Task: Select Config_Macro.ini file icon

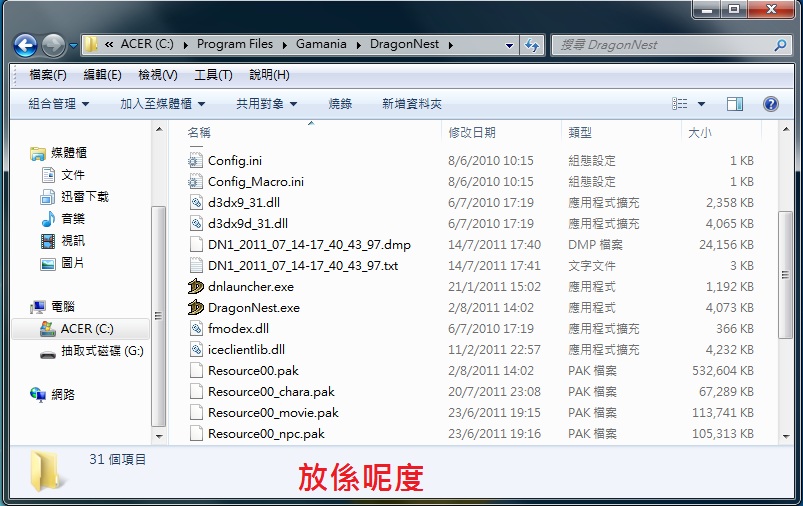Action: pyautogui.click(x=196, y=182)
